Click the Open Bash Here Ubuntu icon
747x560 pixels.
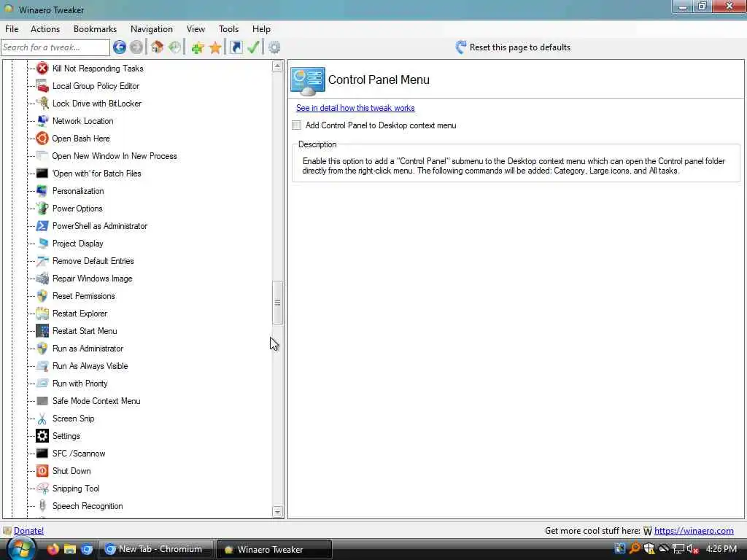click(x=42, y=139)
